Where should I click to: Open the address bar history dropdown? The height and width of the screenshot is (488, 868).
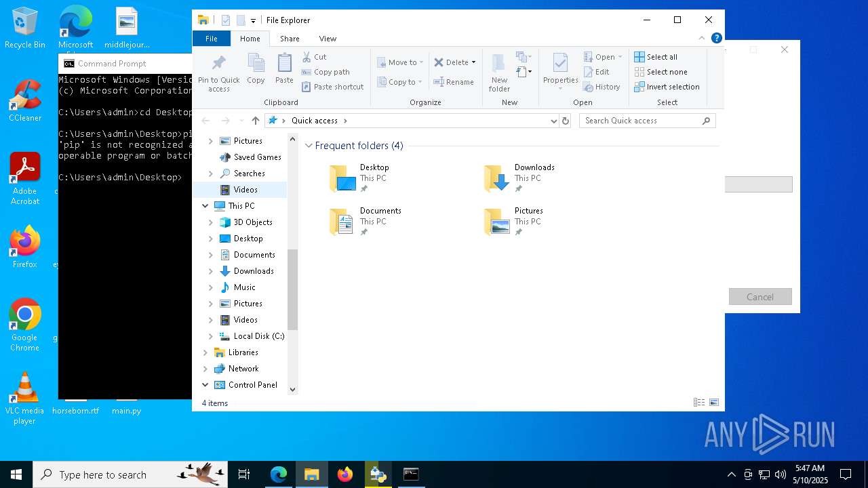click(554, 121)
